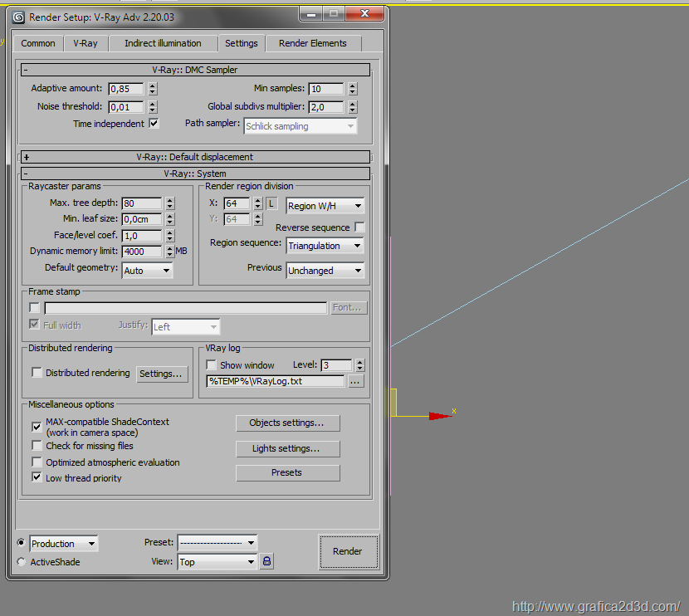Viewport: 689px width, 616px height.
Task: Click the Face/level coef. spinner
Action: 170,236
